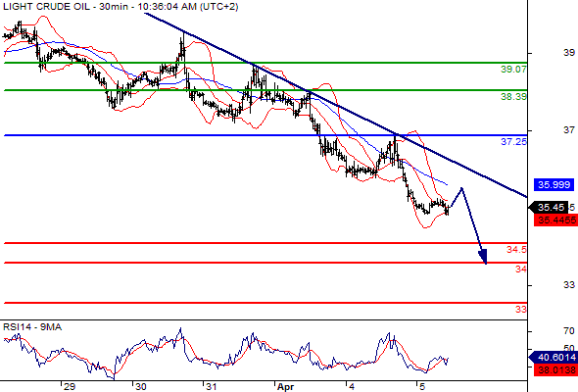Click the LIGHT CRUDE OIL chart title
This screenshot has height=392, width=578.
120,7
